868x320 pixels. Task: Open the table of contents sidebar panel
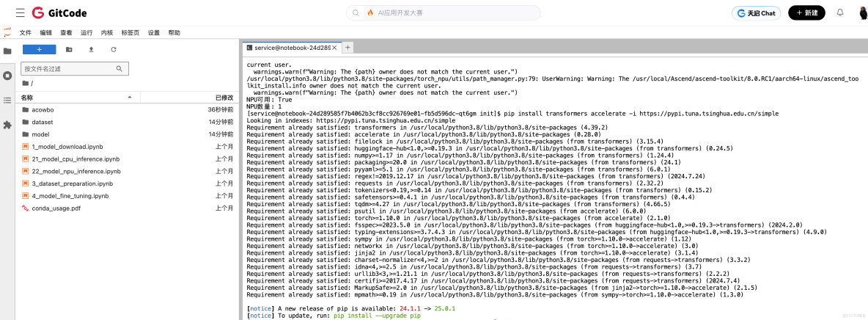7,101
